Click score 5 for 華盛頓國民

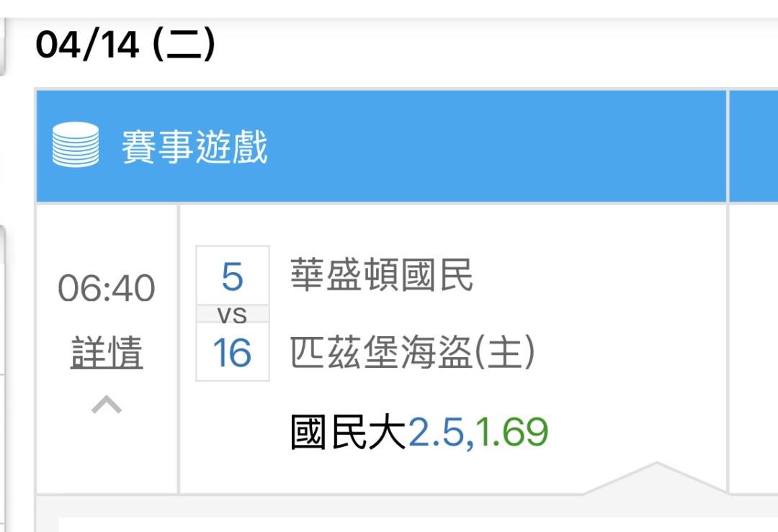tap(232, 276)
